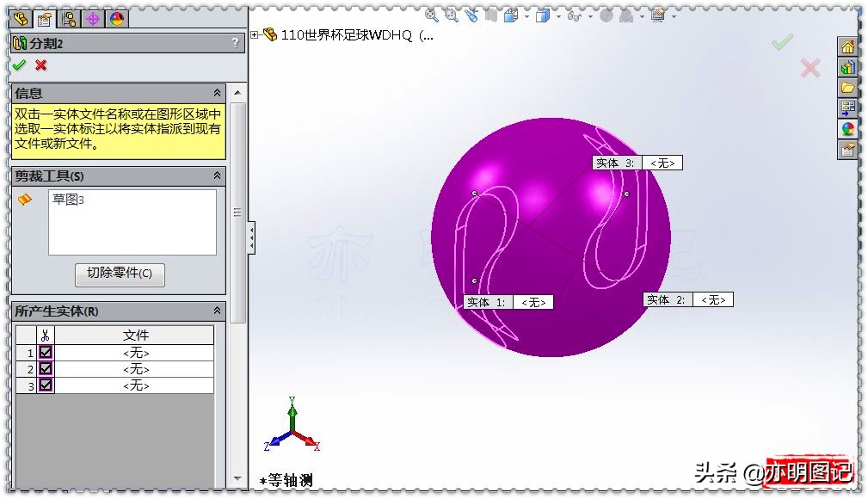Open the File Explorer task pane

point(848,88)
